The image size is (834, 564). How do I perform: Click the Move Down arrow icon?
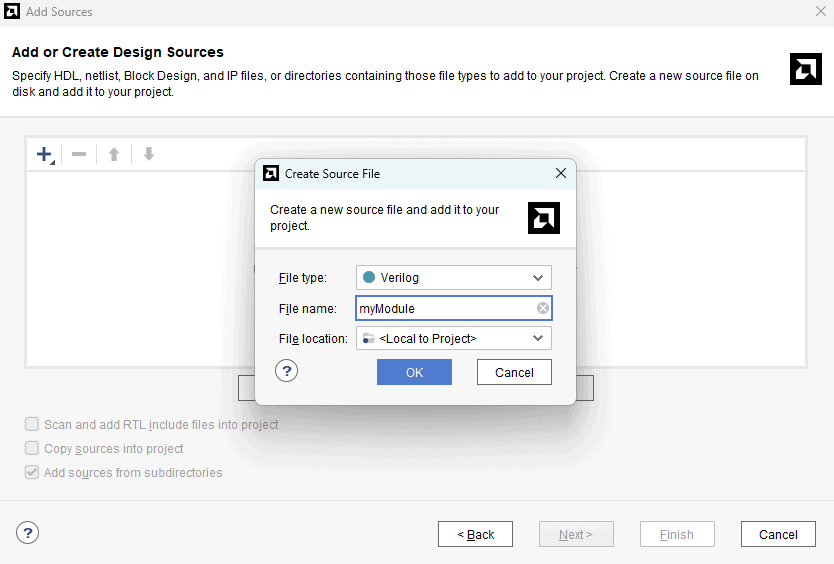[149, 154]
